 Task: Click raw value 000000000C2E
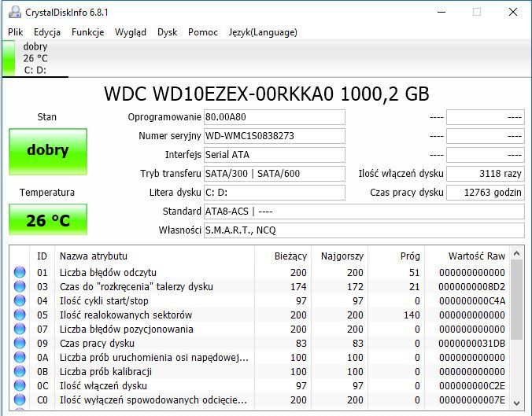pos(472,385)
